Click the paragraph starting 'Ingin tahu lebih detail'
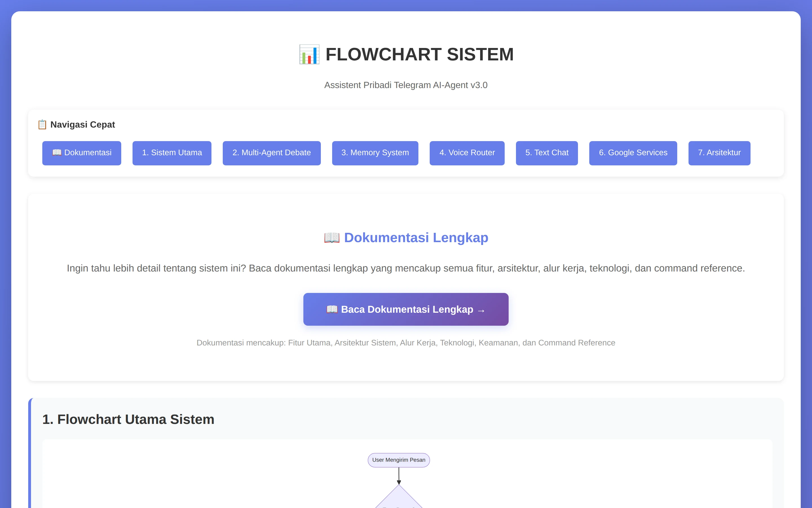Screen dimensions: 812x508 tap(406, 268)
